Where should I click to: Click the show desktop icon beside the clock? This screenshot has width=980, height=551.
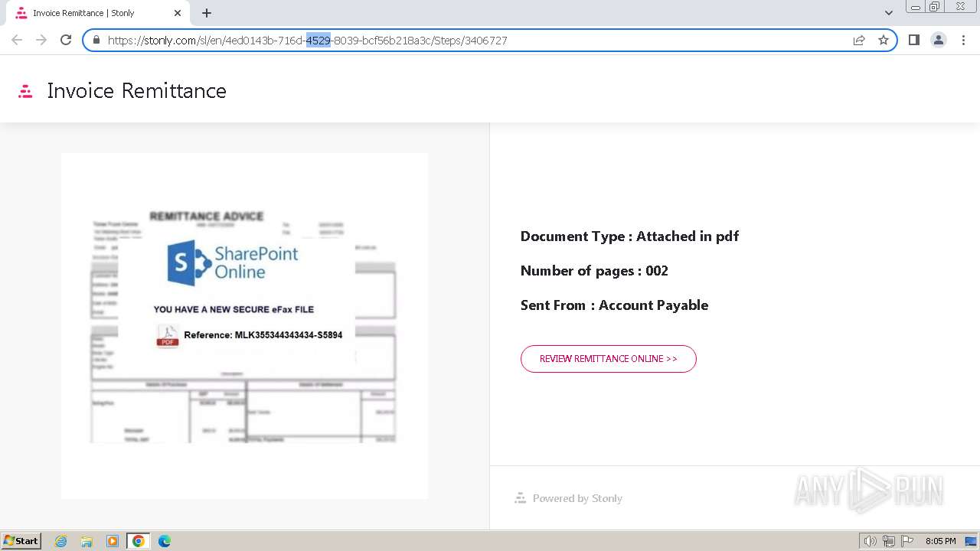969,541
